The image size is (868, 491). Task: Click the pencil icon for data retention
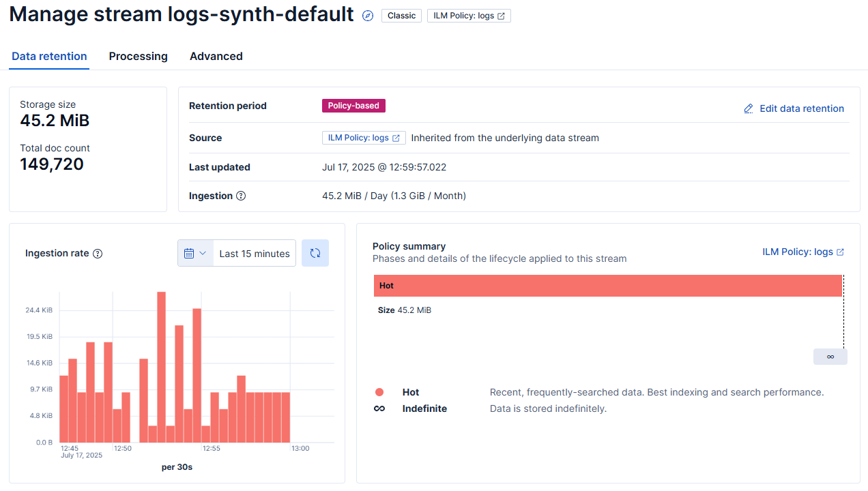(x=749, y=108)
